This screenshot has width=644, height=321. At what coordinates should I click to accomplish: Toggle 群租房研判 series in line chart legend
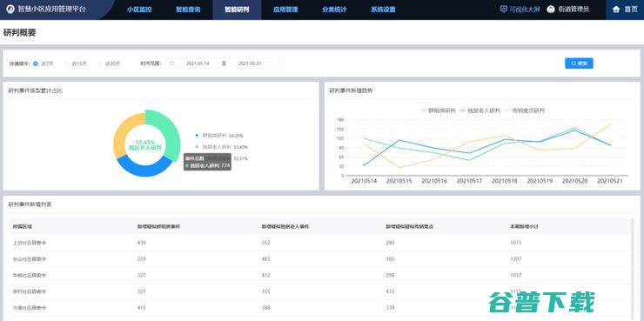click(x=438, y=110)
